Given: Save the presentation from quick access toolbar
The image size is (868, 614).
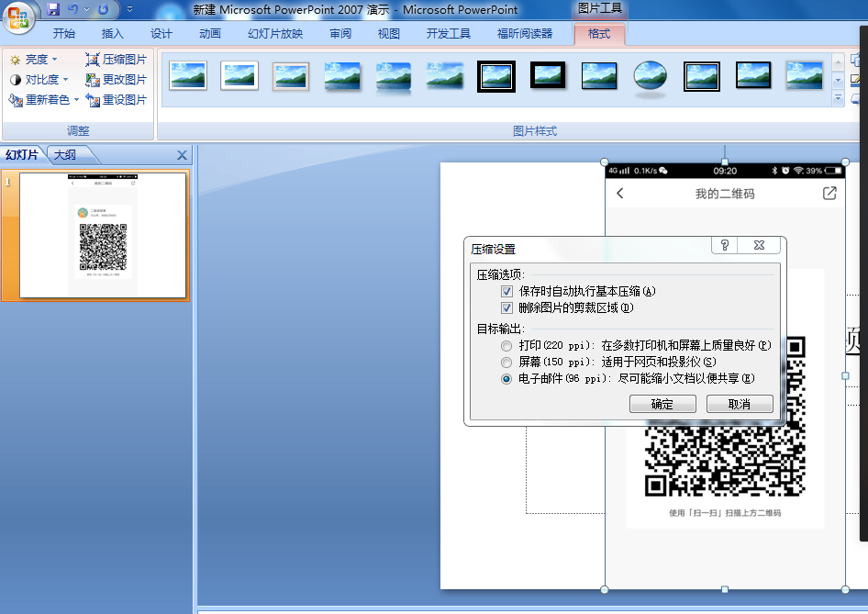Looking at the screenshot, I should point(53,9).
